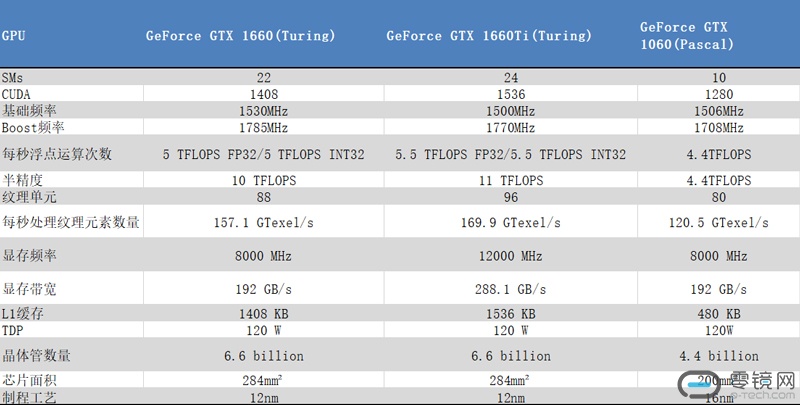Select the GeForce GTX 1060(Pascal) header
Image resolution: width=800 pixels, height=405 pixels.
pos(687,36)
